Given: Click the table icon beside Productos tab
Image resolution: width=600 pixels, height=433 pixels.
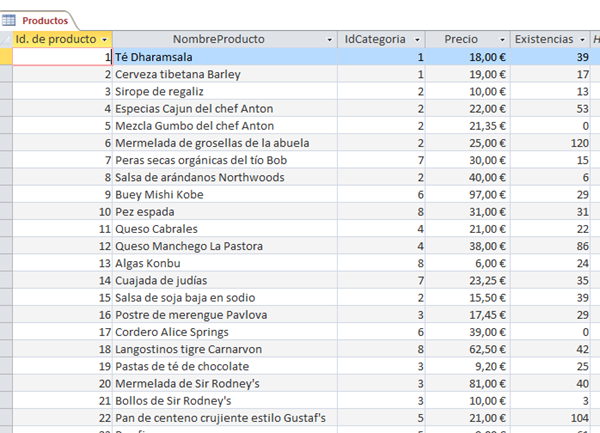Looking at the screenshot, I should (8, 20).
